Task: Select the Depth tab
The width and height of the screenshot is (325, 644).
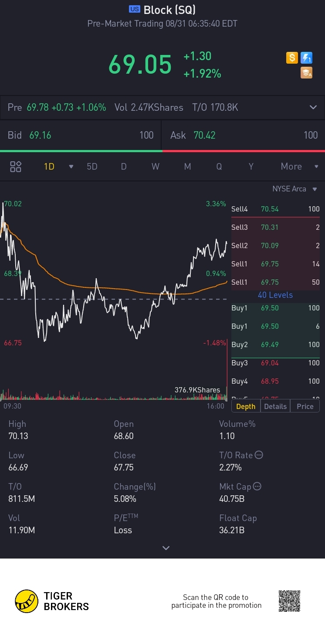Action: pos(246,406)
